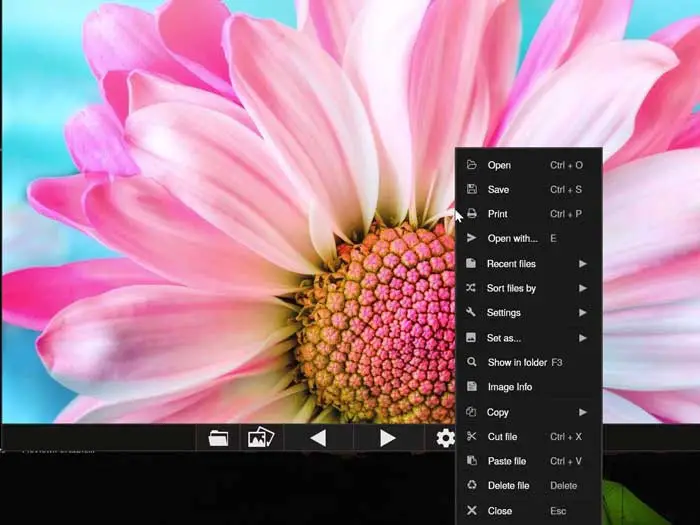
Task: Click the Ctrl + S shortcut text
Action: coord(566,189)
